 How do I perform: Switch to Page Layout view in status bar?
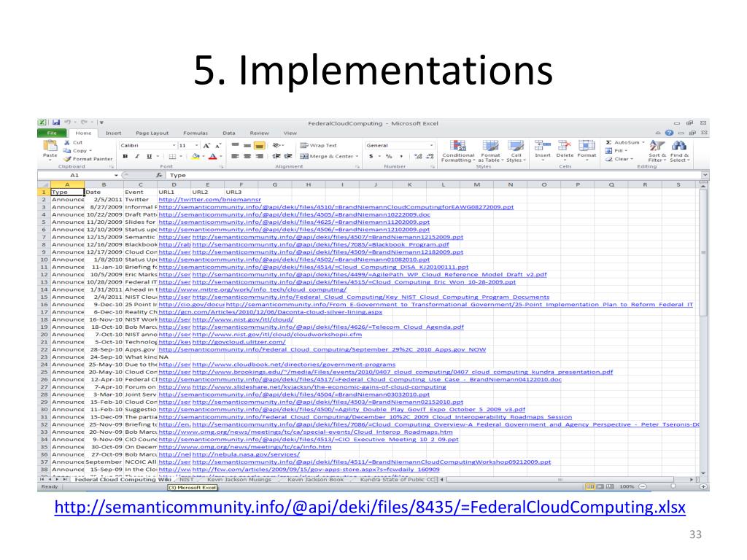pyautogui.click(x=600, y=486)
